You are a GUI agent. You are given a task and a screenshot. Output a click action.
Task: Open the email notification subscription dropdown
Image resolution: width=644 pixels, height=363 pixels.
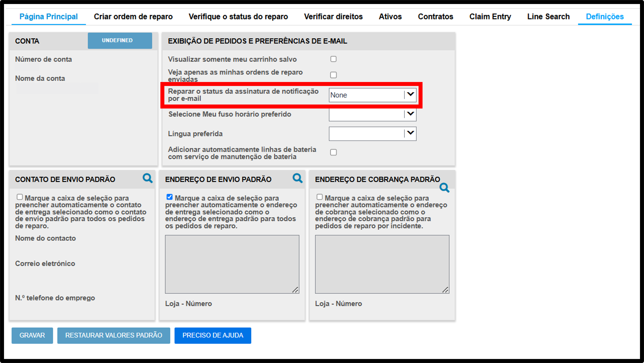tap(373, 95)
